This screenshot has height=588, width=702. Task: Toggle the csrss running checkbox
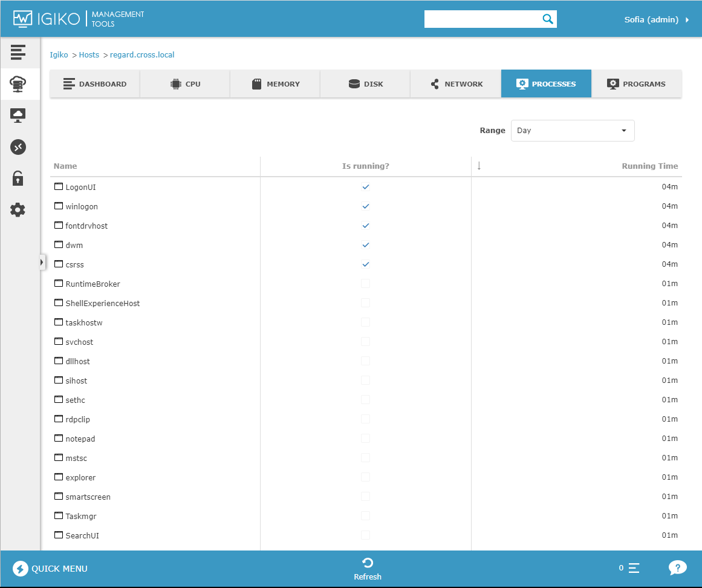pos(366,264)
